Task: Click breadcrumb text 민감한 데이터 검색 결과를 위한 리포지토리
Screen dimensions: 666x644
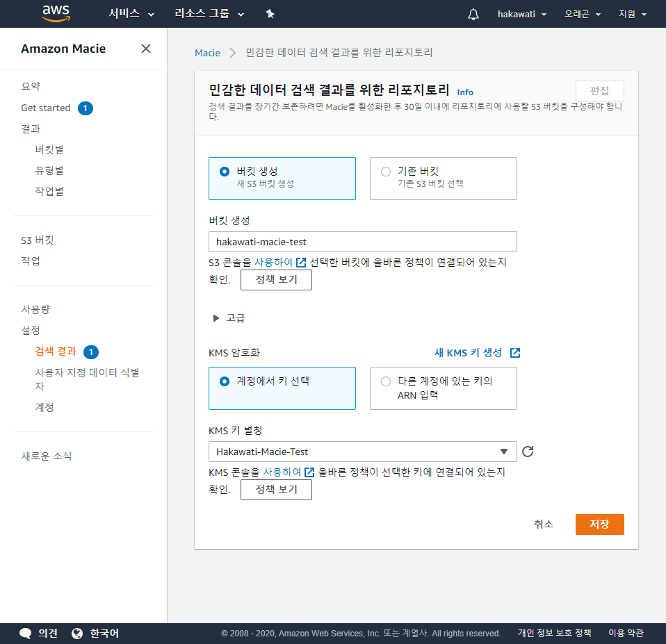Action: 339,52
